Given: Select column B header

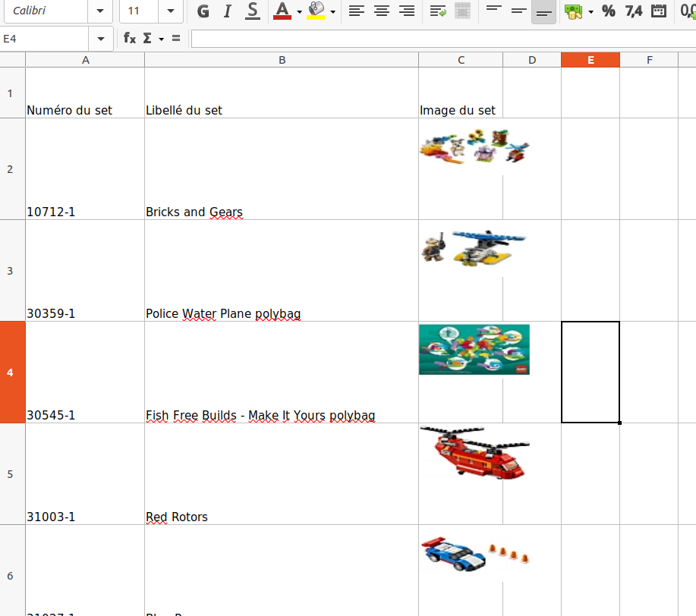Looking at the screenshot, I should click(282, 60).
